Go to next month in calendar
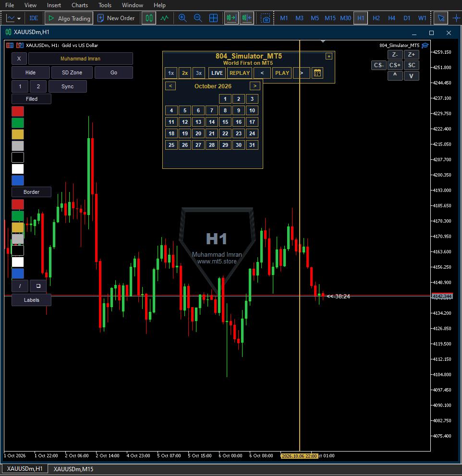The width and height of the screenshot is (462, 476). [x=255, y=86]
